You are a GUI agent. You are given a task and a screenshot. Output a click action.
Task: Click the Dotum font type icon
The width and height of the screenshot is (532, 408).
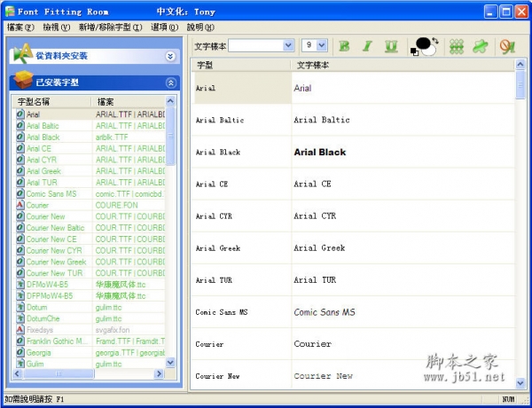click(x=20, y=307)
